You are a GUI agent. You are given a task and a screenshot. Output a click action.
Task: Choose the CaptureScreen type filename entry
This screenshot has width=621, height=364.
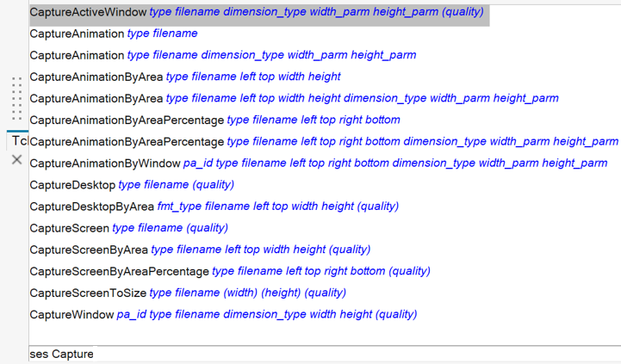point(128,227)
